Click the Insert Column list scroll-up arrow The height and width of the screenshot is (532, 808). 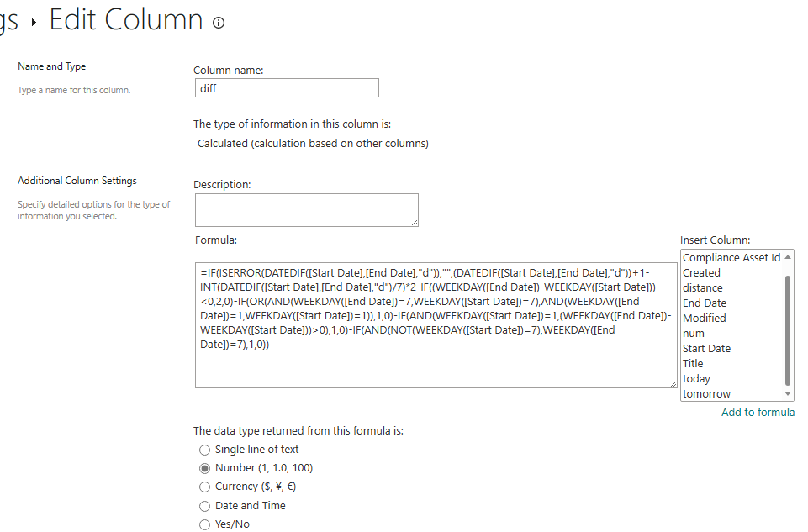pos(787,257)
